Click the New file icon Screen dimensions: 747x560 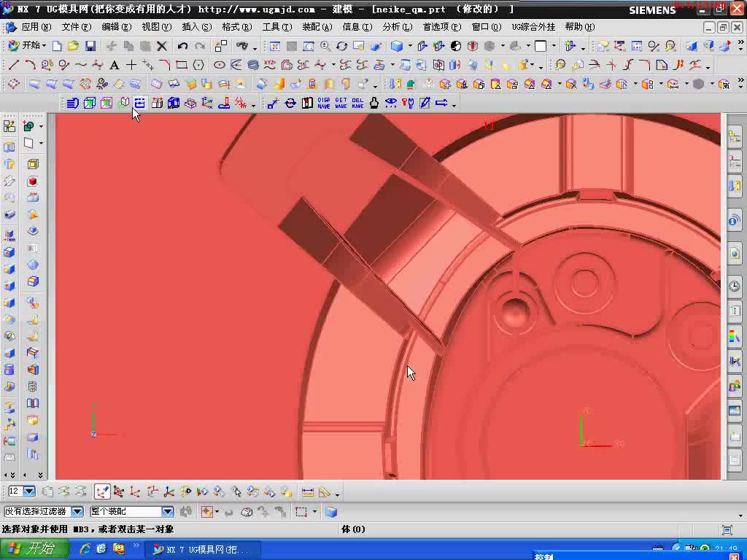tap(57, 46)
